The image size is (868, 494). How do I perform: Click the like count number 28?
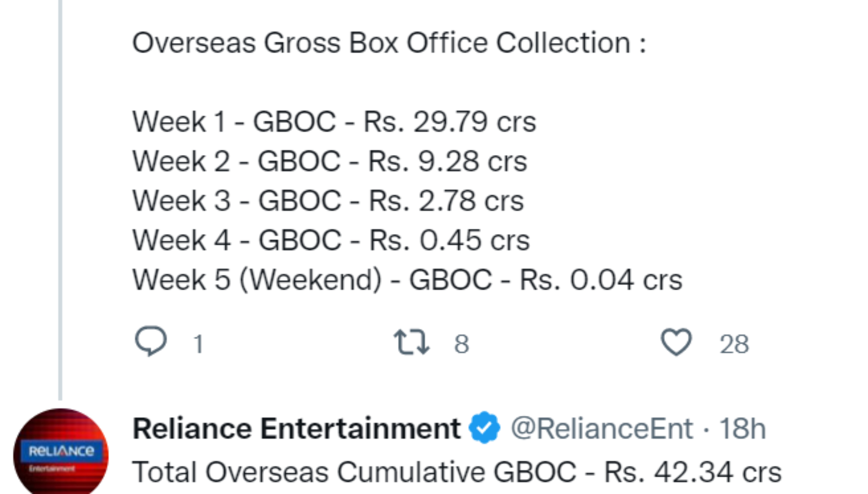[734, 344]
